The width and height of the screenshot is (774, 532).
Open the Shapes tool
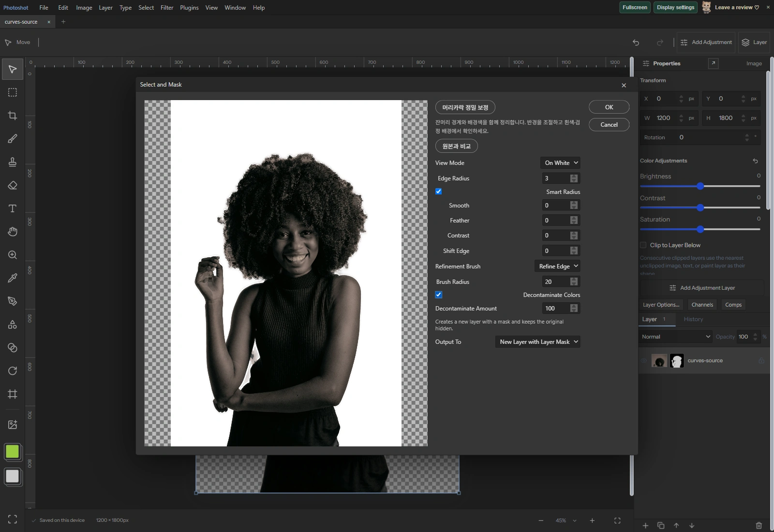(x=13, y=325)
